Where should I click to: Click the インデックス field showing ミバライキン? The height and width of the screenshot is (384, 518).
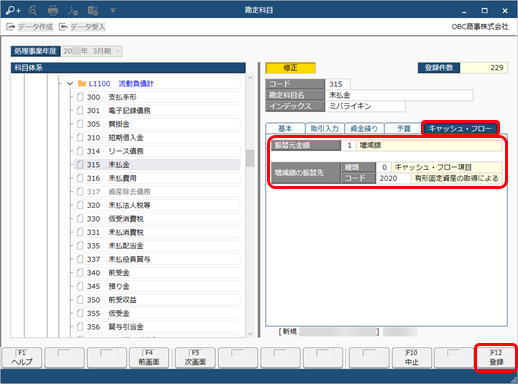coord(365,106)
